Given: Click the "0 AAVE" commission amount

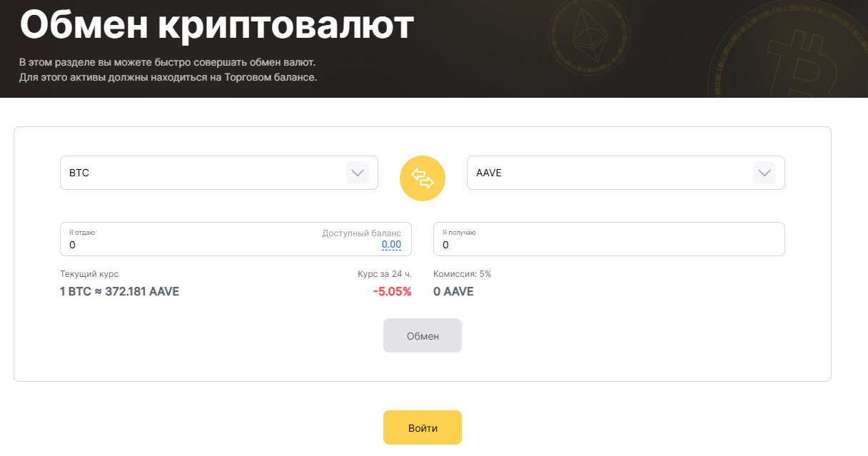Looking at the screenshot, I should (x=453, y=291).
